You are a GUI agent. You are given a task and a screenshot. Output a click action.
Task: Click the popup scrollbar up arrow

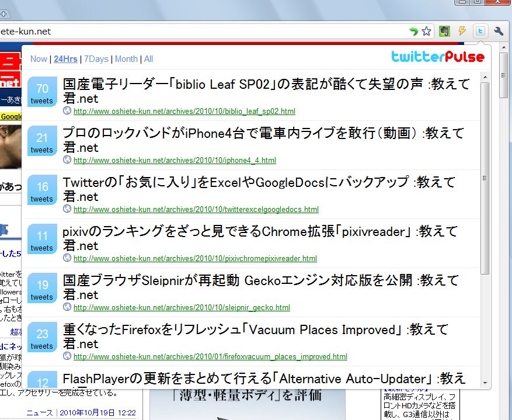[485, 77]
